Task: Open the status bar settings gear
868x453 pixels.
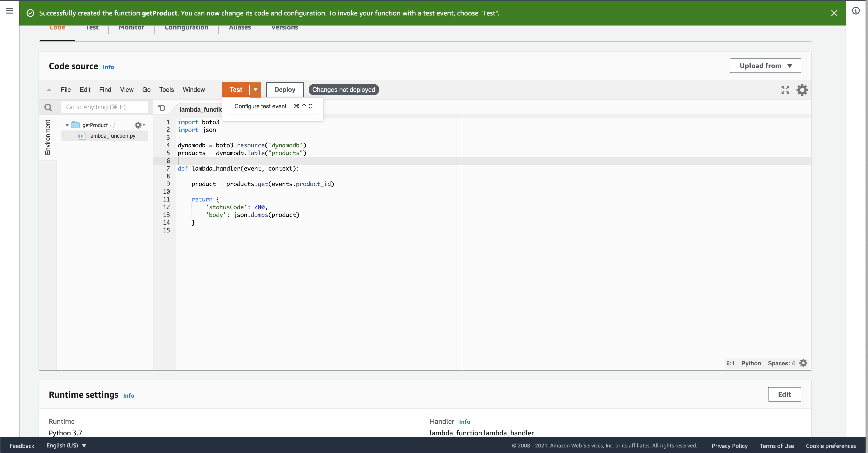Action: (803, 363)
